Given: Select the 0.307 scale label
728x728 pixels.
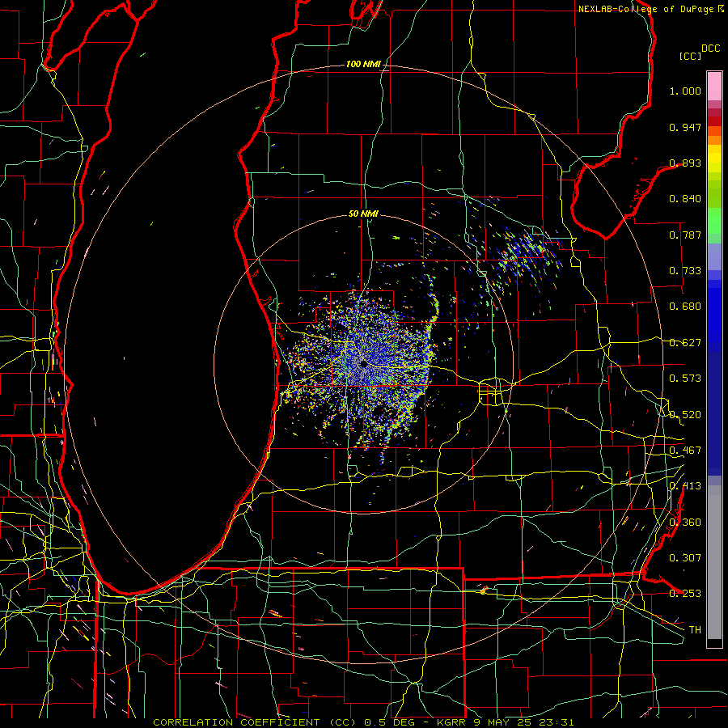Looking at the screenshot, I should 685,558.
